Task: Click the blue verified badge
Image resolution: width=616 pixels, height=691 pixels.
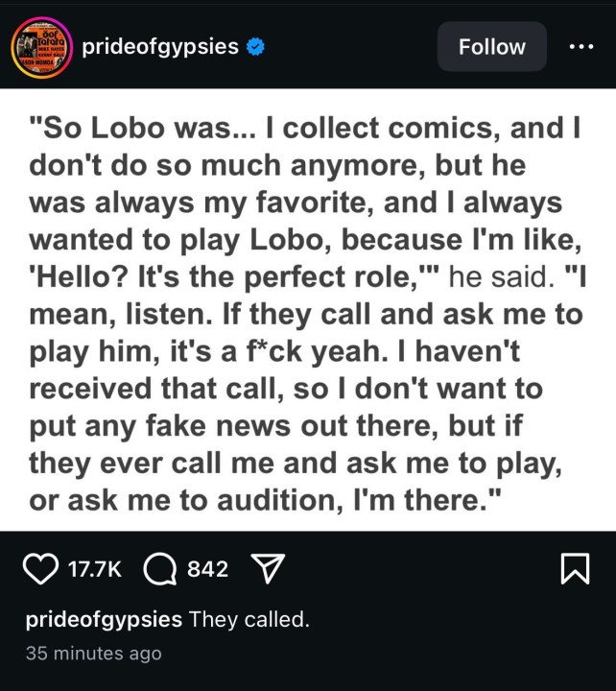Action: [x=254, y=46]
